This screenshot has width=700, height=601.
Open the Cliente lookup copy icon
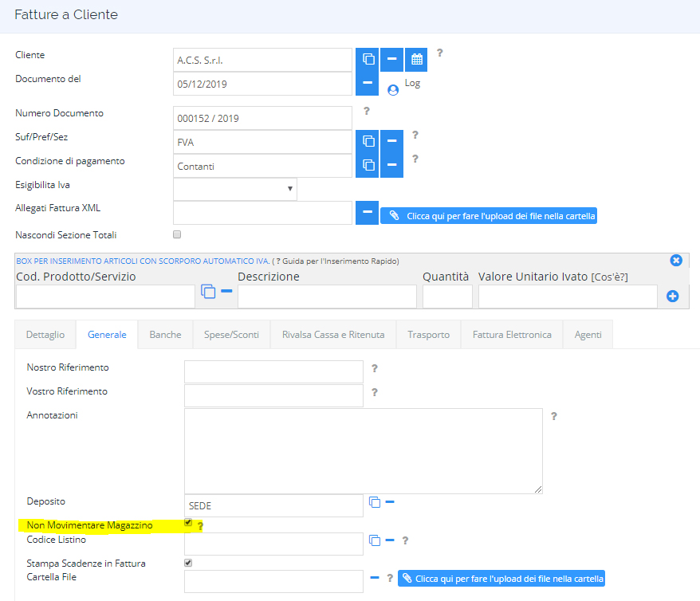[368, 59]
